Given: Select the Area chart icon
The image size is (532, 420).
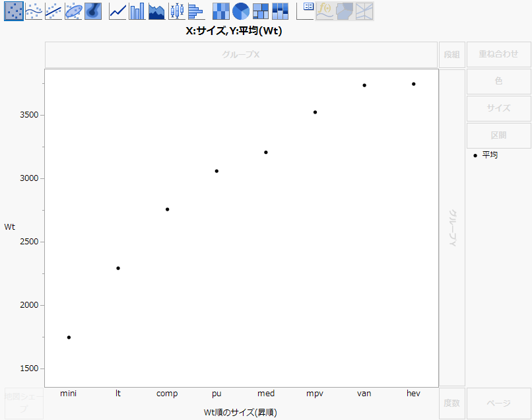Looking at the screenshot, I should (156, 11).
